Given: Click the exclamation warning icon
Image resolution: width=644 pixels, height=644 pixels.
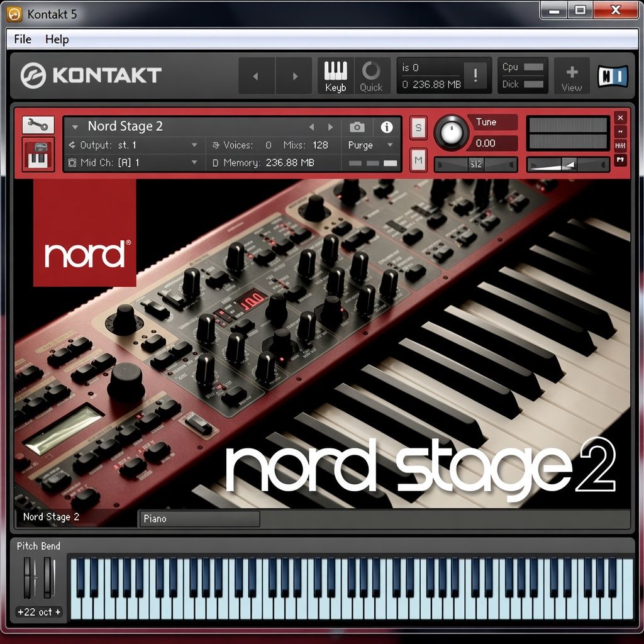Looking at the screenshot, I should click(475, 75).
